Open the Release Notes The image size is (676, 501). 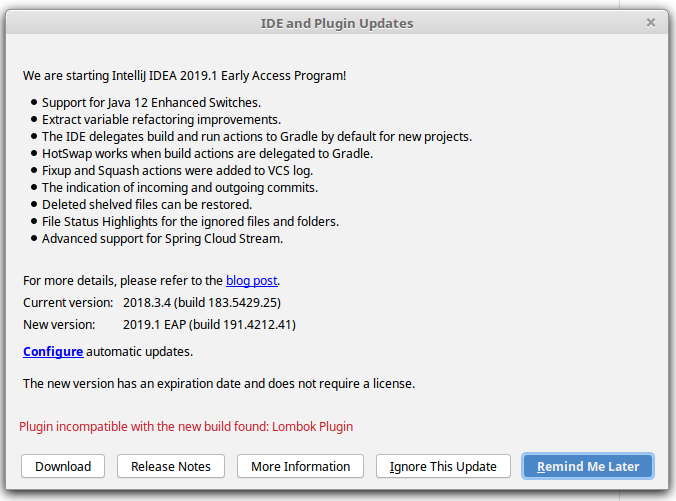pyautogui.click(x=171, y=466)
